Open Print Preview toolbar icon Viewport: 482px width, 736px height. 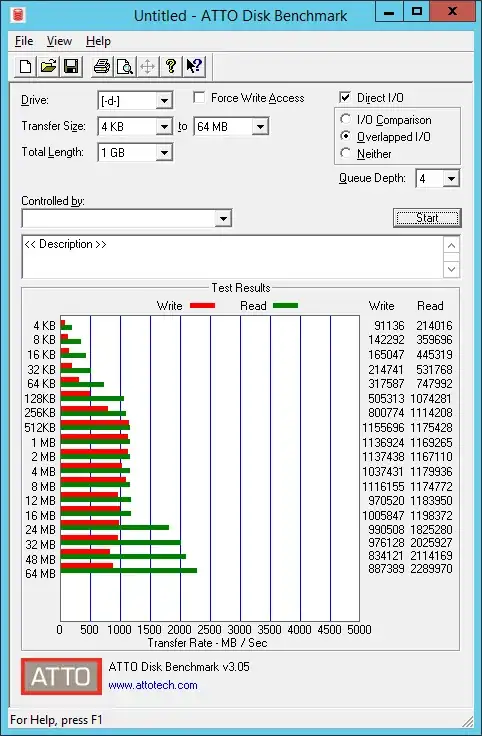(x=125, y=67)
